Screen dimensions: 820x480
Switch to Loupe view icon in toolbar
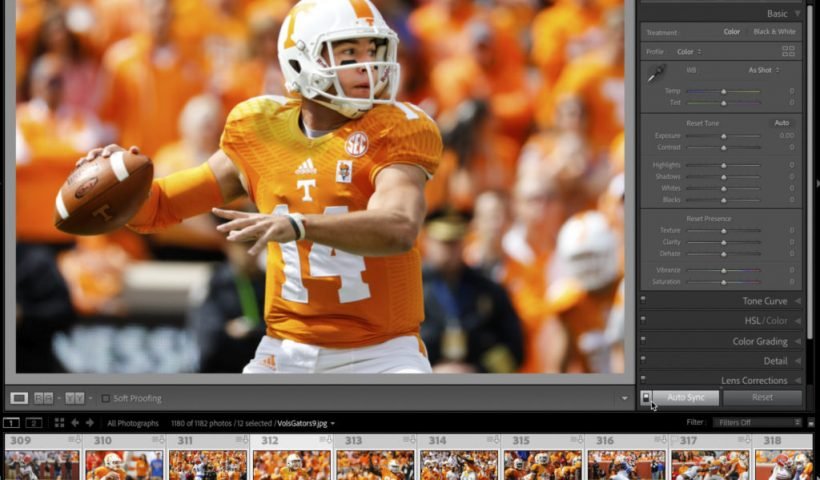click(x=19, y=398)
